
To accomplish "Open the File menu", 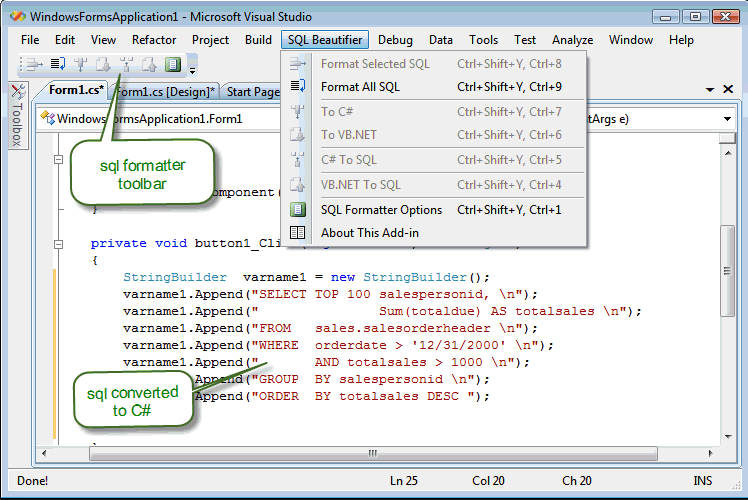I will pyautogui.click(x=30, y=40).
